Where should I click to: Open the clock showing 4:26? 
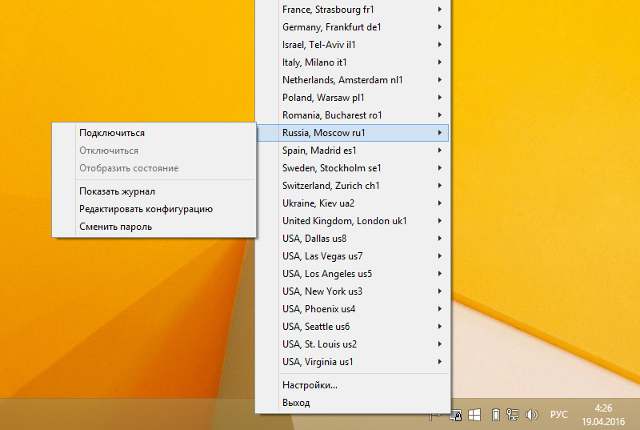point(603,415)
